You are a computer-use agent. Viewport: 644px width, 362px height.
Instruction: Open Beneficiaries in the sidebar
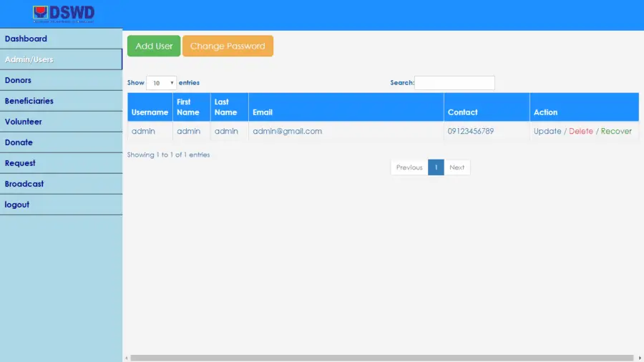[61, 101]
